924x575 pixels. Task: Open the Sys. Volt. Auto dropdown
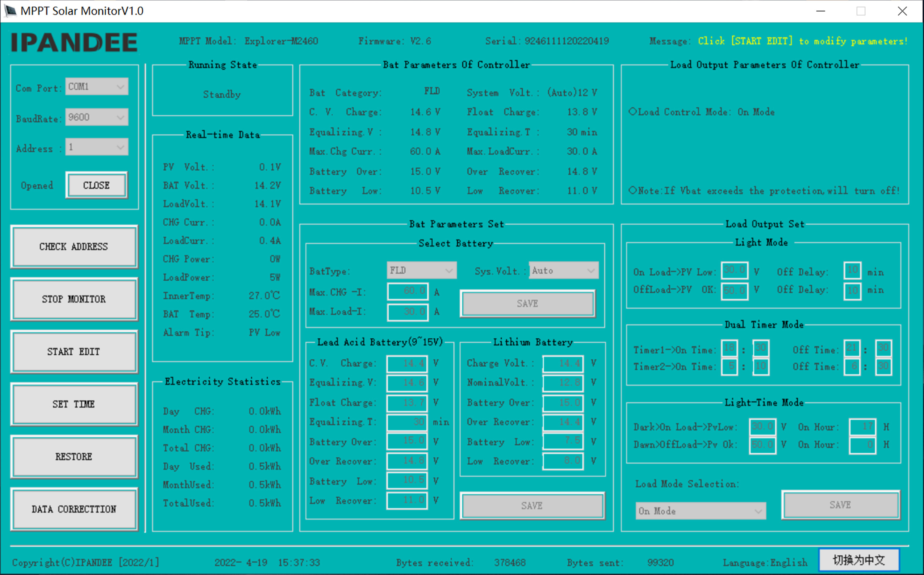coord(563,270)
